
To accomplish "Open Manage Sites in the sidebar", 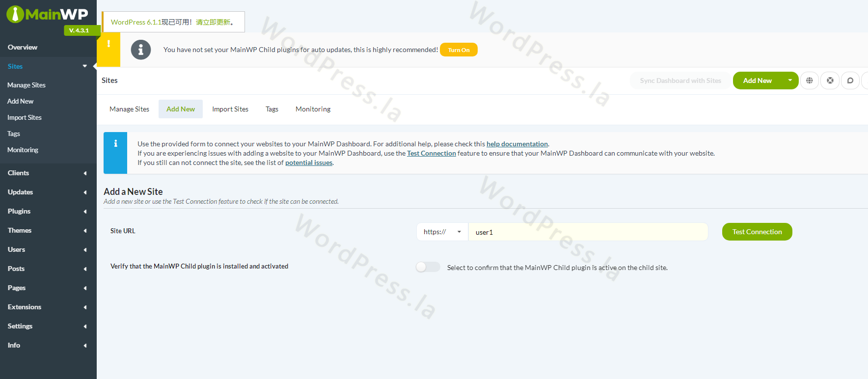I will click(x=27, y=85).
